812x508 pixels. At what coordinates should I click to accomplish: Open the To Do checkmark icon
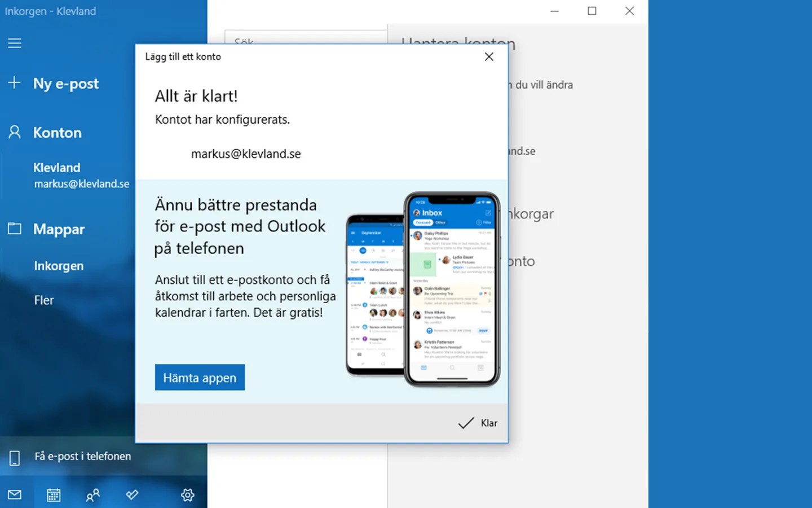[132, 494]
